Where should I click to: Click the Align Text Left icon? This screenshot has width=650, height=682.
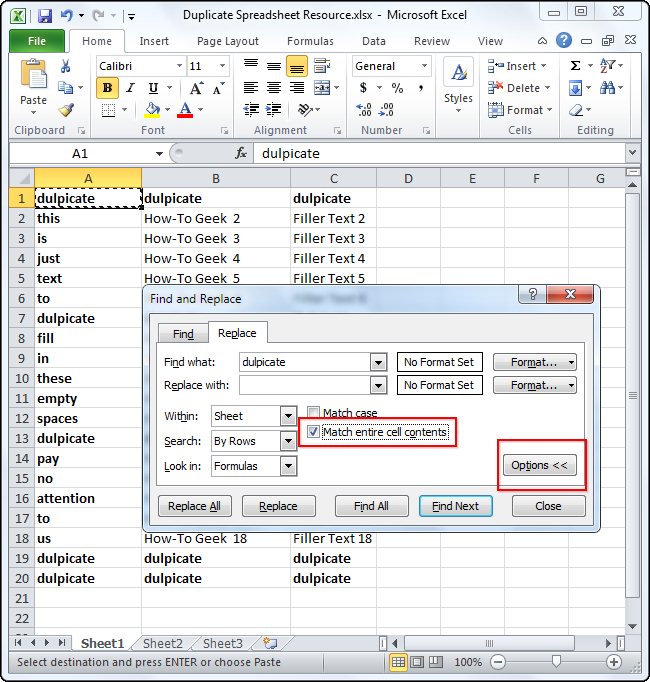pyautogui.click(x=251, y=88)
